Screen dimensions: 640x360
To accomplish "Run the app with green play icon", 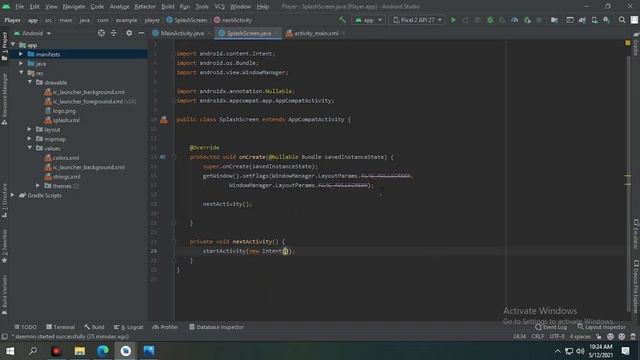I will tap(453, 20).
